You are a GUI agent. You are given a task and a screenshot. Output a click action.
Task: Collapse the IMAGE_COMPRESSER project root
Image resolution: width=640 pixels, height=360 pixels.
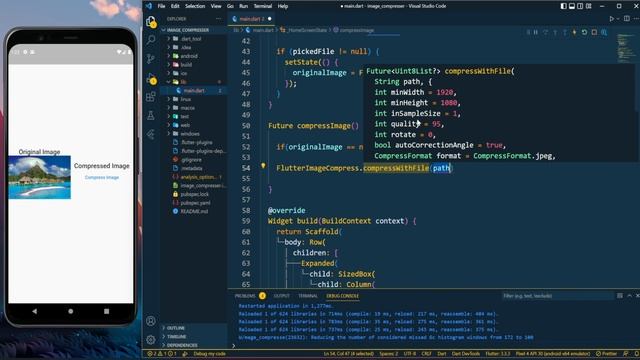tap(194, 30)
